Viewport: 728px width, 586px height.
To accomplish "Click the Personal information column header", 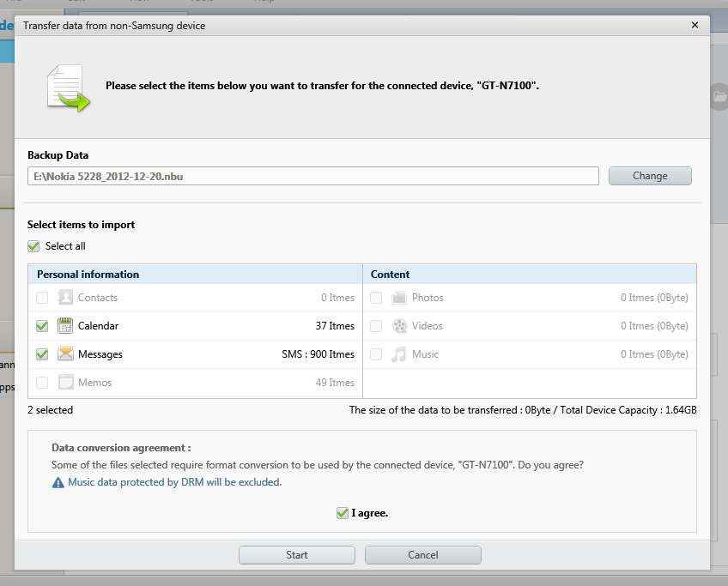I will point(195,275).
